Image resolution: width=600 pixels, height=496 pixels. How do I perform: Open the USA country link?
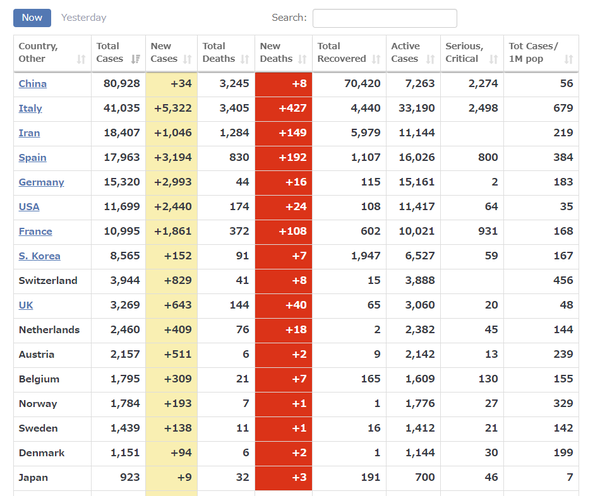point(29,207)
